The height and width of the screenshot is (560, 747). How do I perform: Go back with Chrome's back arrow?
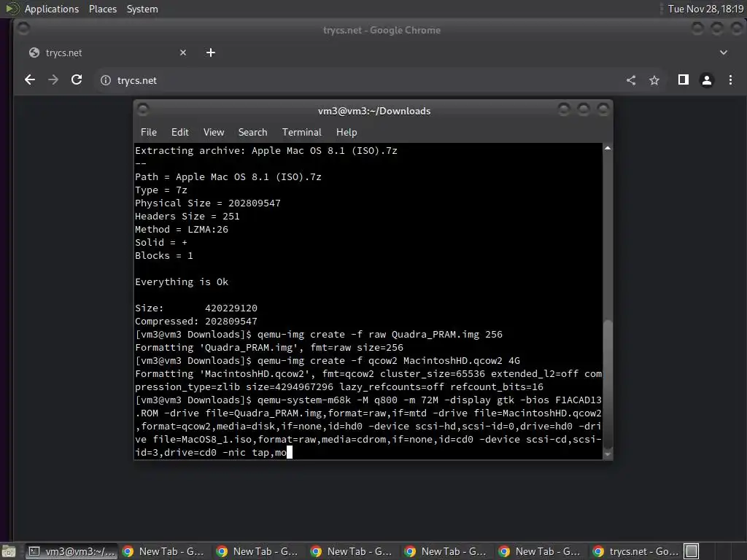(29, 80)
